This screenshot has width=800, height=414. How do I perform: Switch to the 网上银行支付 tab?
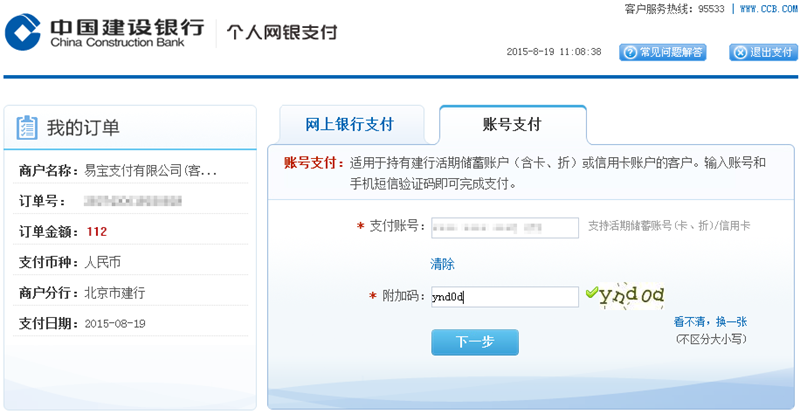(x=349, y=125)
